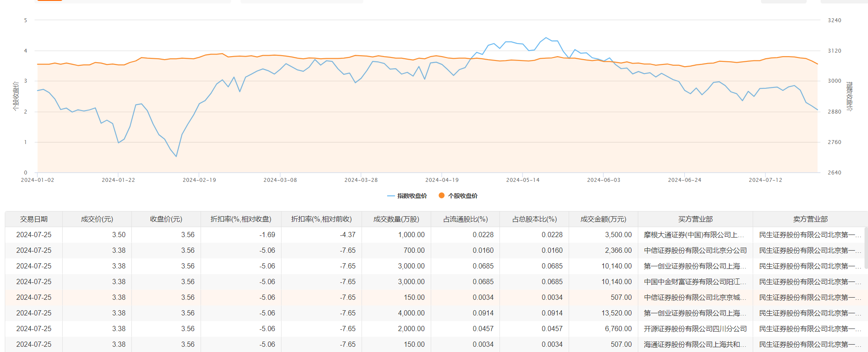Screen dimensions: 868x352
Task: Click the 占总股本比(%) column header
Action: click(534, 219)
